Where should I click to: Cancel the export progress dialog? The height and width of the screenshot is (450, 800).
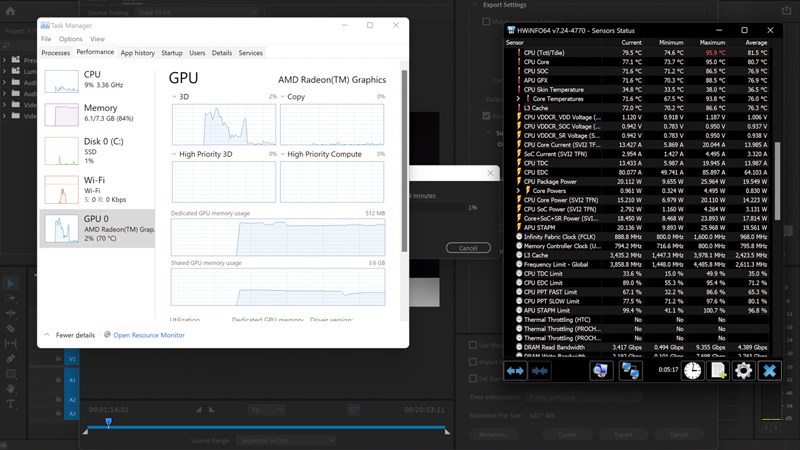pyautogui.click(x=468, y=247)
